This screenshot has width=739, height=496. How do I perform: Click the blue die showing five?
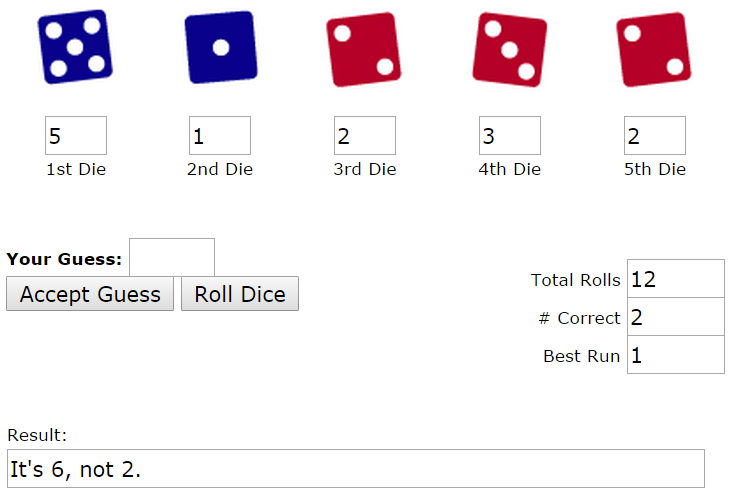(75, 47)
